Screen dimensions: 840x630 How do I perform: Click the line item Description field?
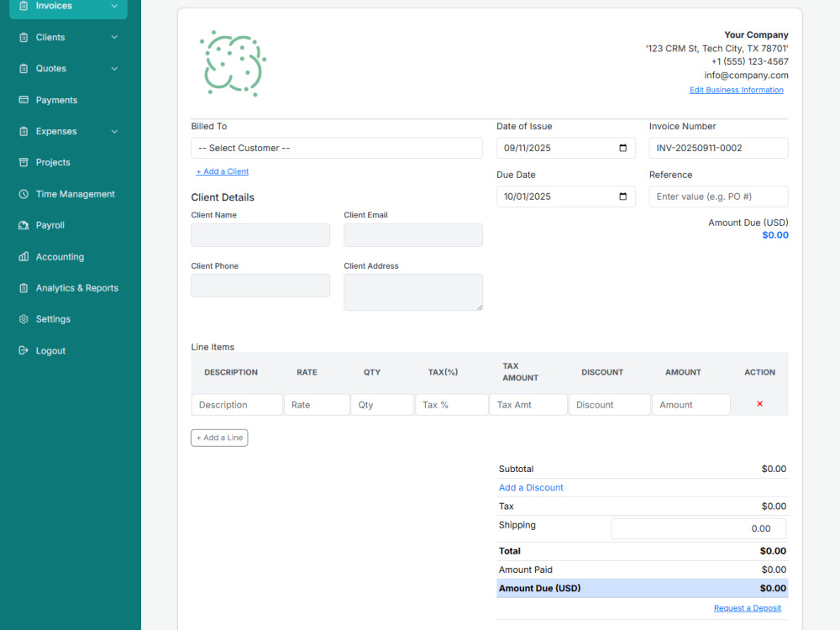(x=237, y=405)
